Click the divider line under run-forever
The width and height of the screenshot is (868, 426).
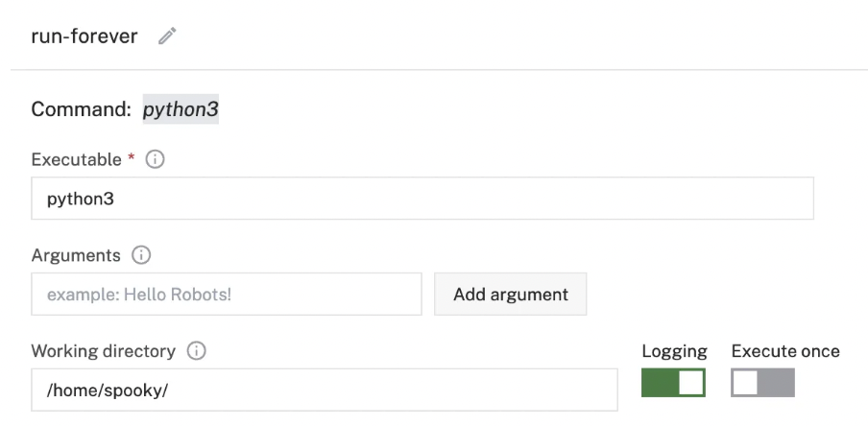(439, 70)
